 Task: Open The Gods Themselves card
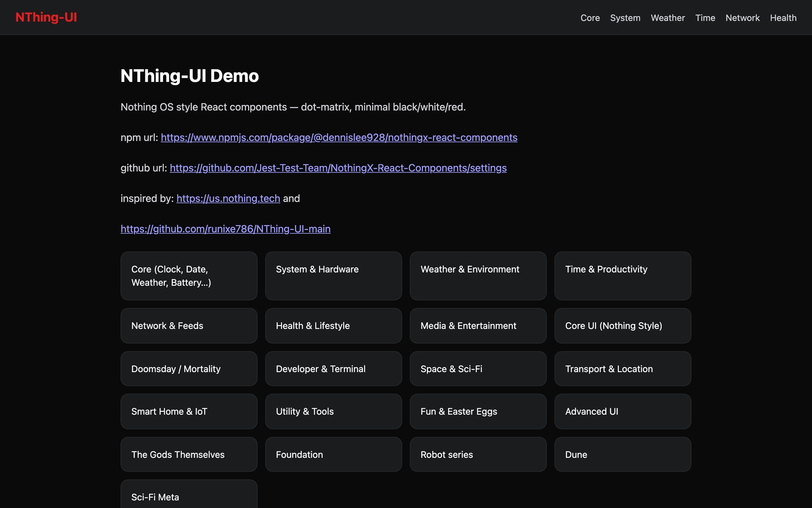[x=189, y=454]
